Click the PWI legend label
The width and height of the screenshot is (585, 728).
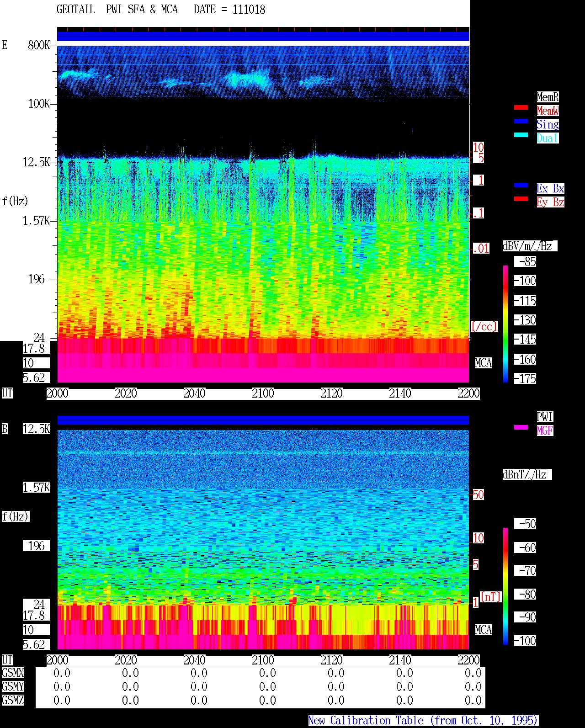click(545, 417)
